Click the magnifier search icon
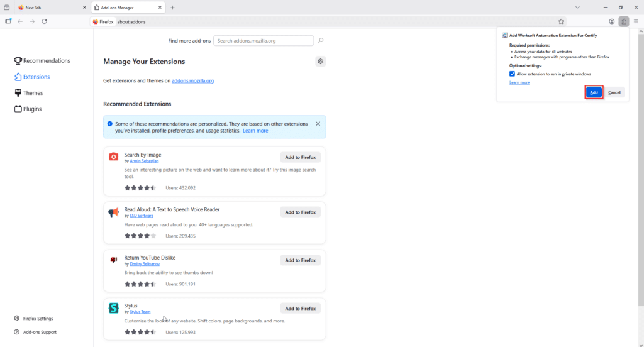644x347 pixels. click(321, 40)
